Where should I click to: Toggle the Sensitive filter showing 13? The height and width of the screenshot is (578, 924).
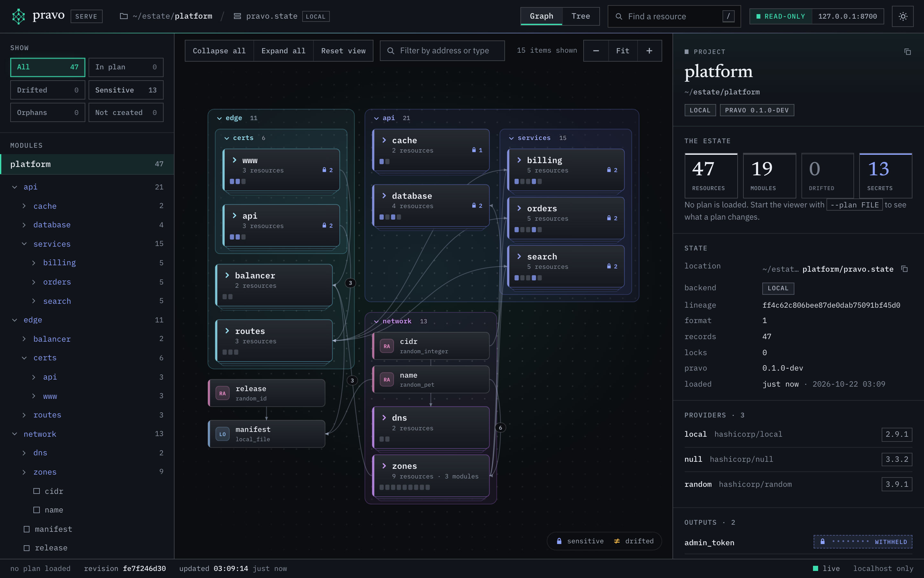pyautogui.click(x=126, y=90)
